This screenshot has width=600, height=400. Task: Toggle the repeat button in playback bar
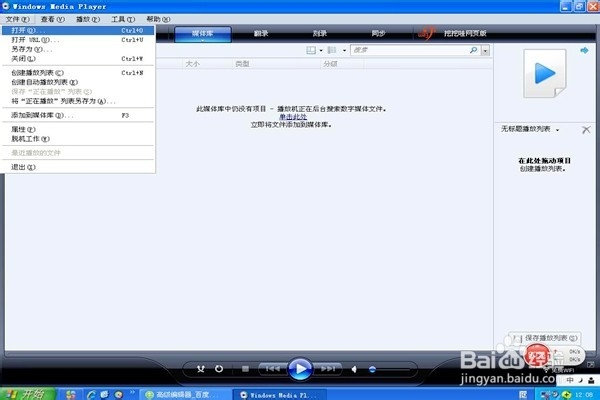219,369
